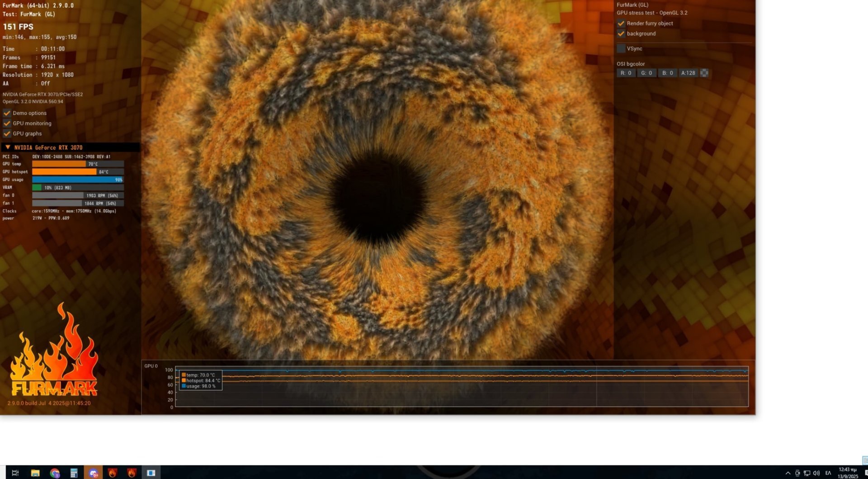Click the VRAM 10% (823 MB) bar
Image resolution: width=868 pixels, height=479 pixels.
(78, 188)
